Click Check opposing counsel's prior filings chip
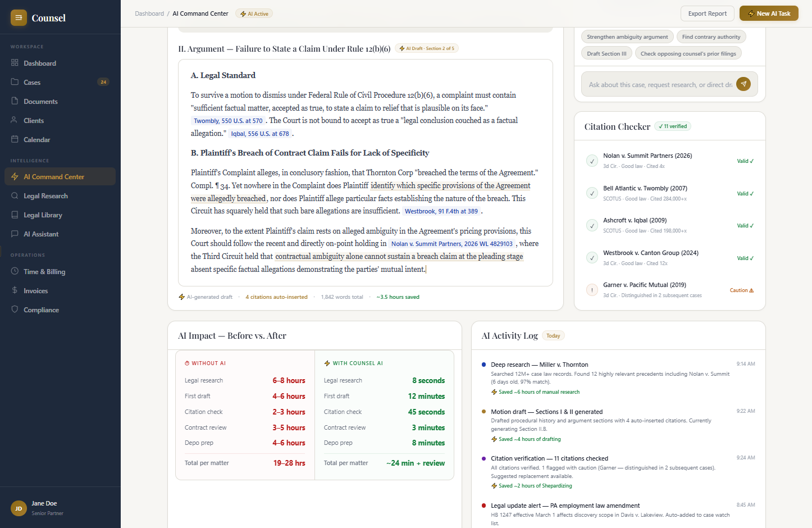This screenshot has height=528, width=812. [x=688, y=54]
